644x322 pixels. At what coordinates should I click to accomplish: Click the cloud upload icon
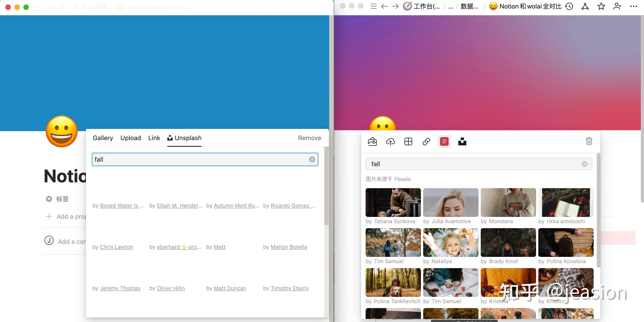[390, 141]
